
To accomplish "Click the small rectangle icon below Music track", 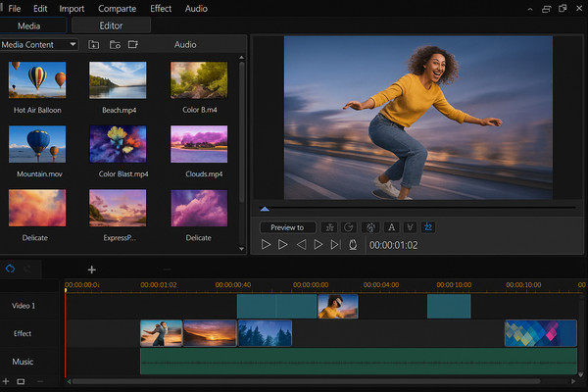I will pos(21,381).
